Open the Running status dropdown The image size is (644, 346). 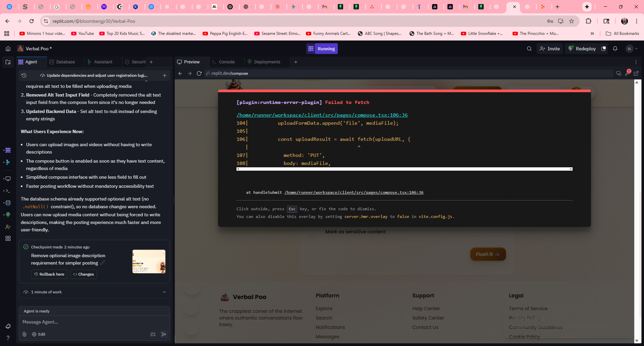(322, 49)
